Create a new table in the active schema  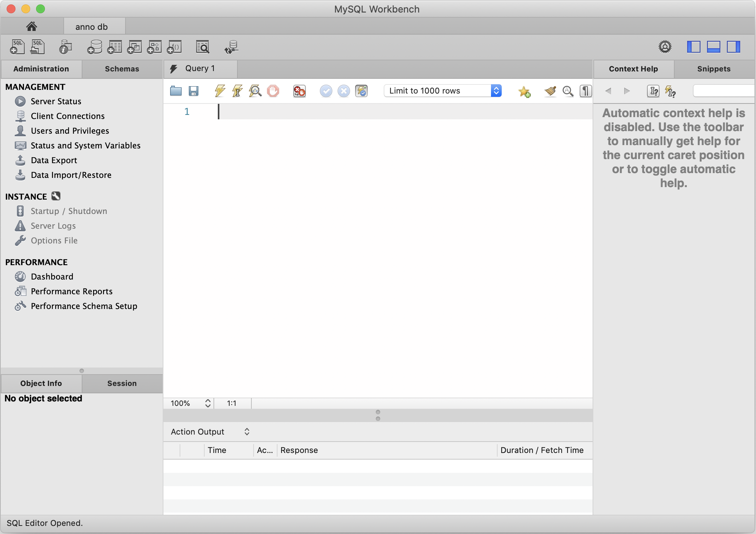pyautogui.click(x=114, y=47)
